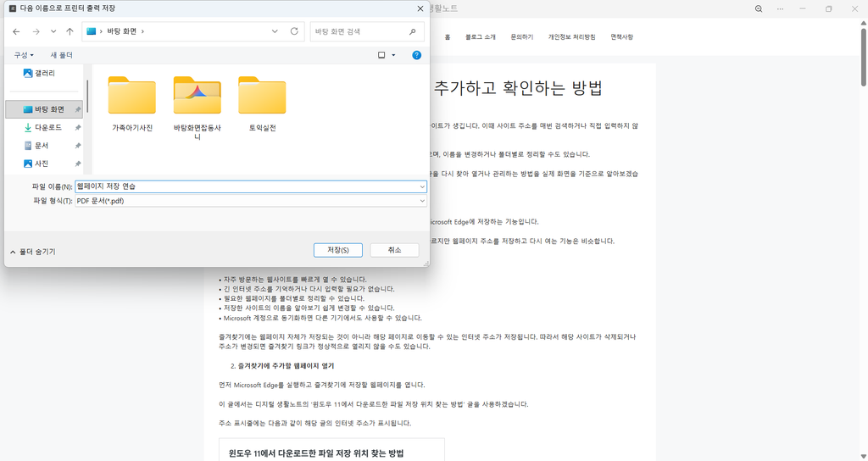This screenshot has width=868, height=461.
Task: Open 면책사항 in the blog menu
Action: [621, 37]
